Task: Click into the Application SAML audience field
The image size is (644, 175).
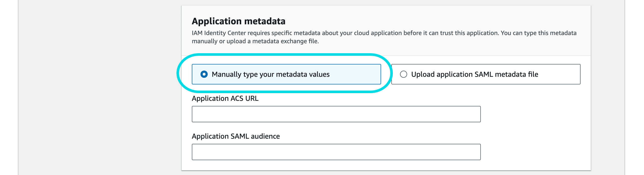Action: (336, 152)
